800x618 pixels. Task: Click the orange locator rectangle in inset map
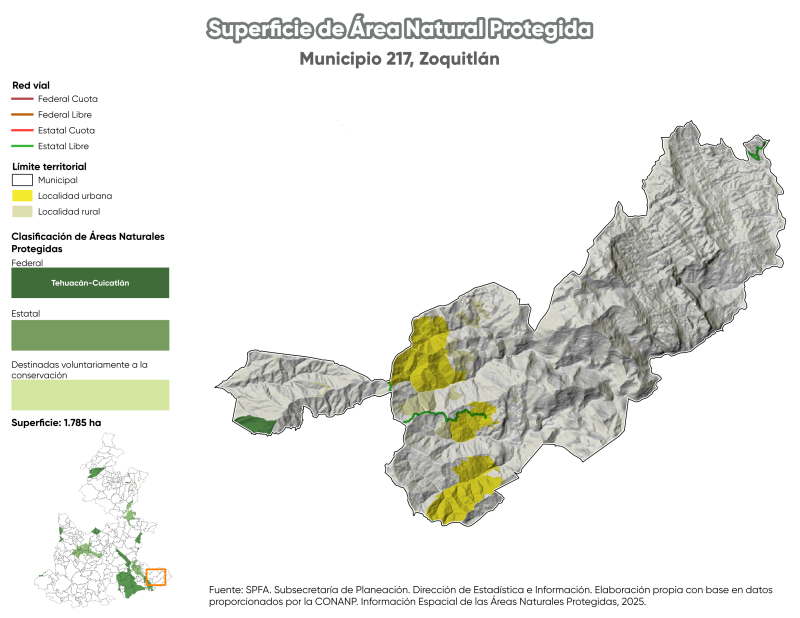click(156, 577)
